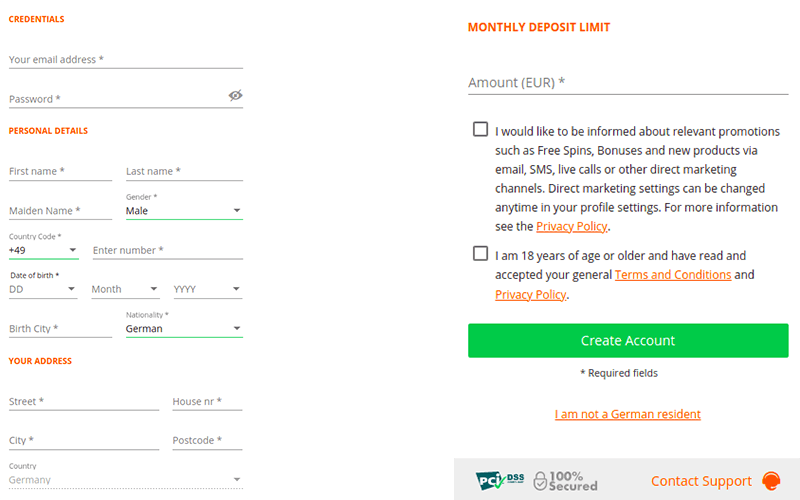Tick the 18 years age confirmation checkbox
The width and height of the screenshot is (800, 500).
481,254
